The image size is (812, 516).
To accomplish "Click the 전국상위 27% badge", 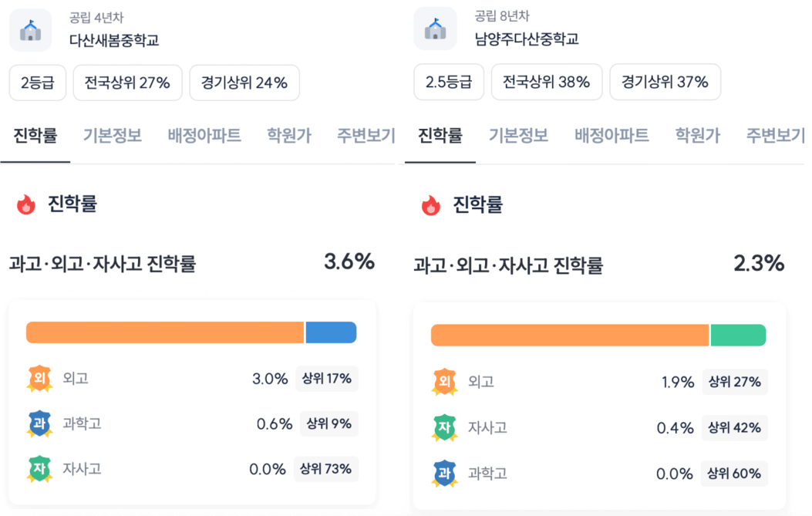I will point(127,83).
